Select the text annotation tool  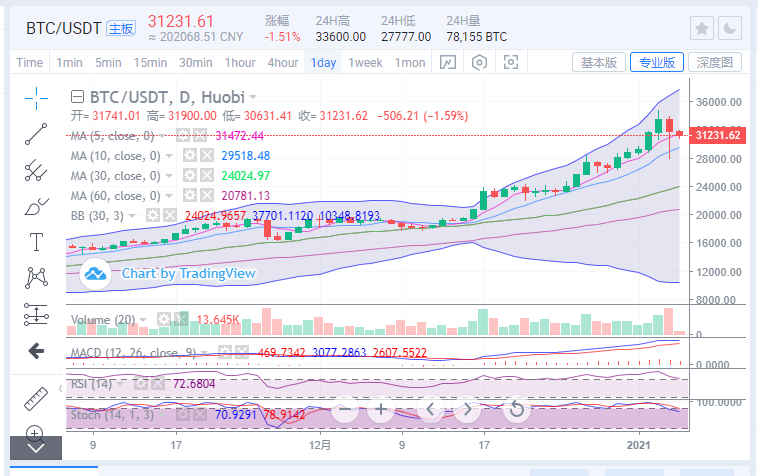tap(36, 242)
